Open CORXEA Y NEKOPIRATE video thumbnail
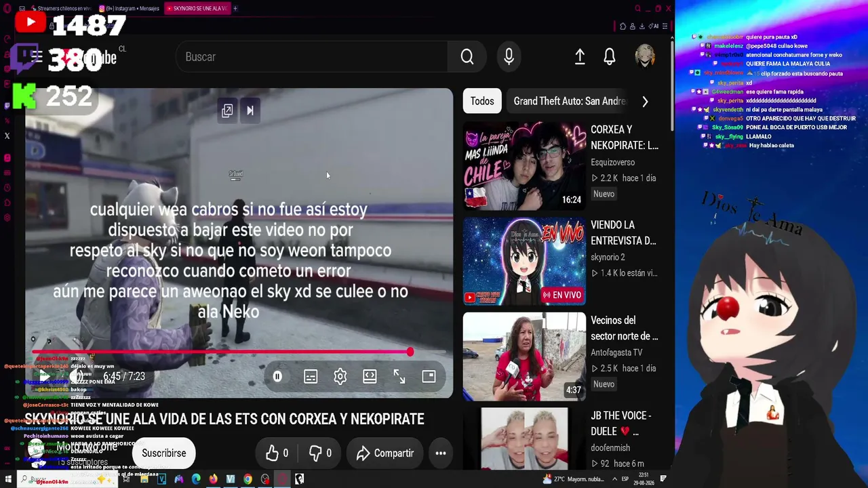 click(524, 166)
